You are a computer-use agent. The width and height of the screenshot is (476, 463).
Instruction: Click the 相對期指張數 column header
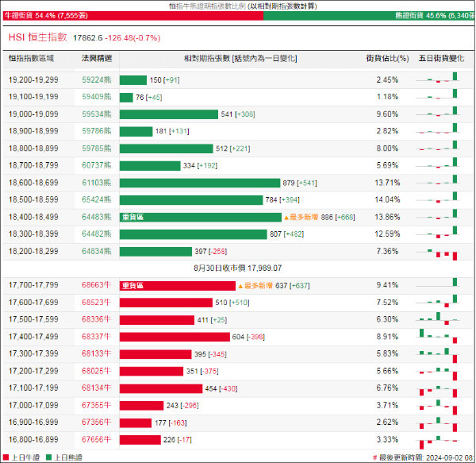[240, 58]
